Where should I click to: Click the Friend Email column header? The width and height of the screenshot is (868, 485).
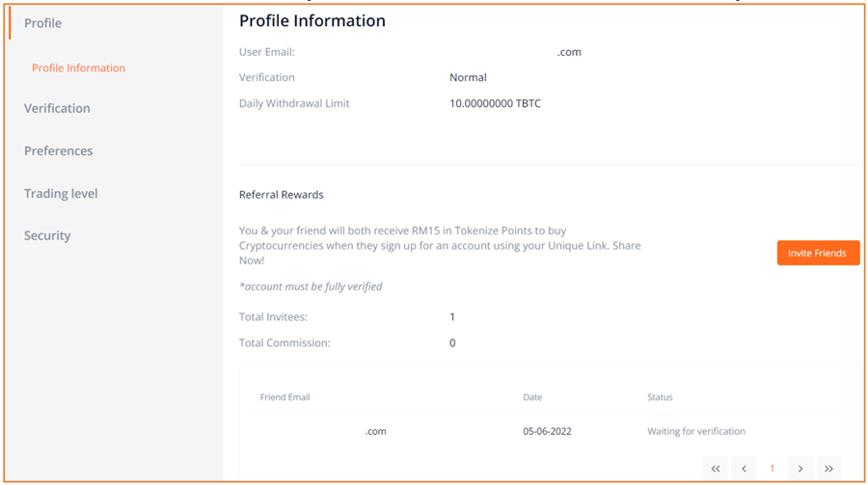tap(285, 397)
